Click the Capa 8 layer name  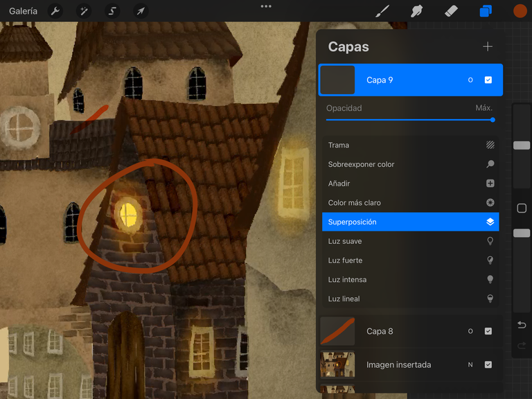coord(380,331)
